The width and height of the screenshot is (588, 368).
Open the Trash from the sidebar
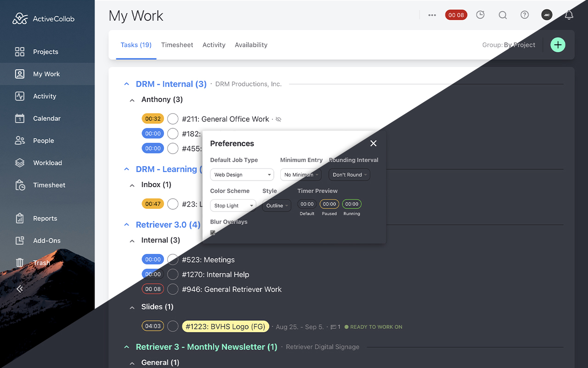click(42, 262)
